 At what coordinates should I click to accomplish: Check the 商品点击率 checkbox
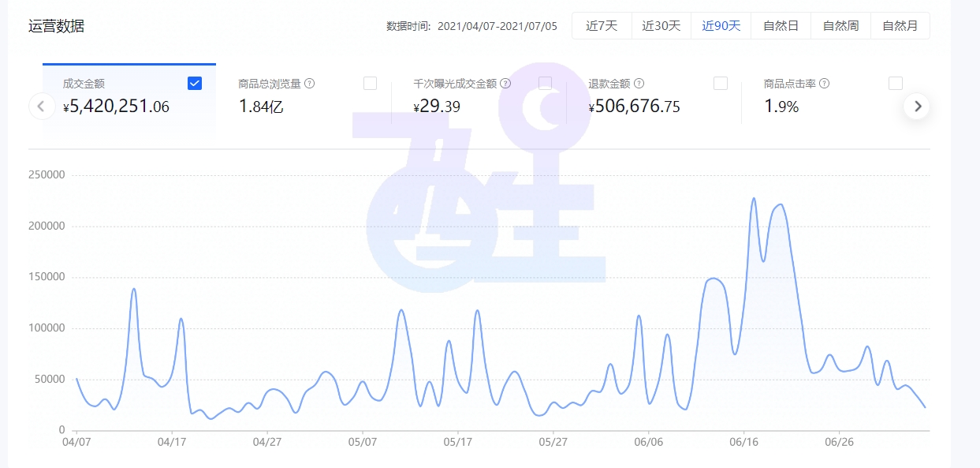[x=896, y=83]
